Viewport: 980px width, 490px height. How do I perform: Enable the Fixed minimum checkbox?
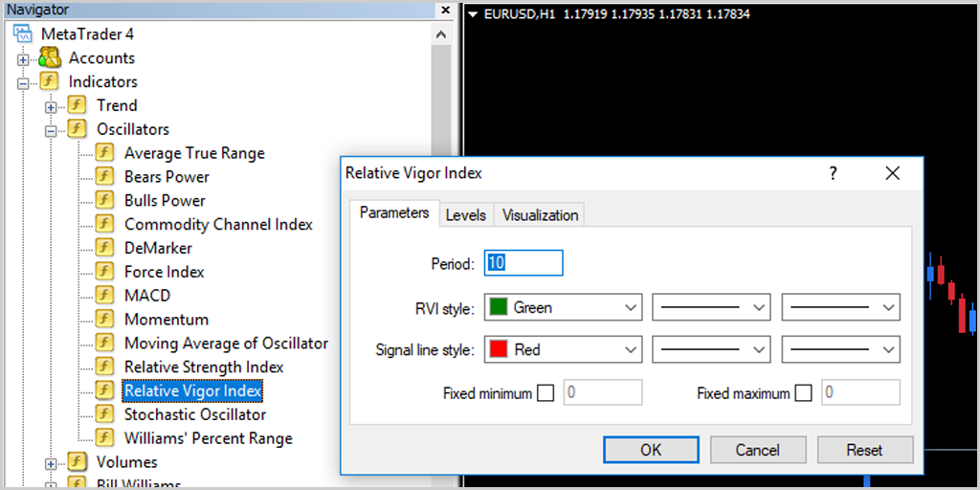coord(546,393)
